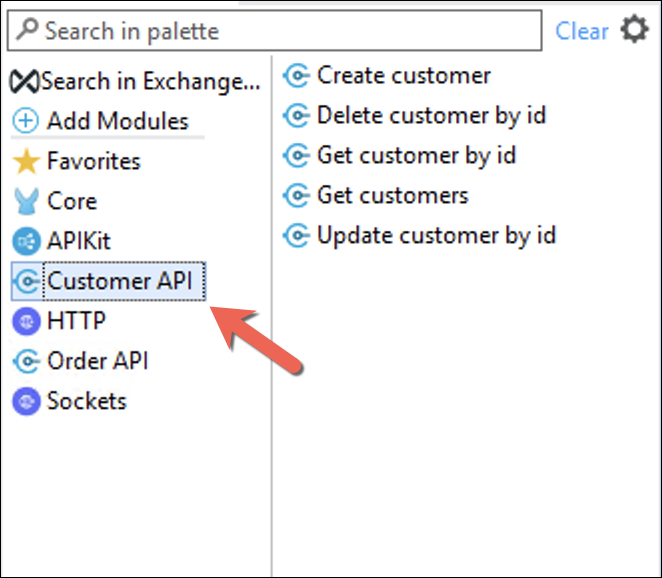Click the Order API connector icon
The width and height of the screenshot is (662, 578).
(x=27, y=361)
